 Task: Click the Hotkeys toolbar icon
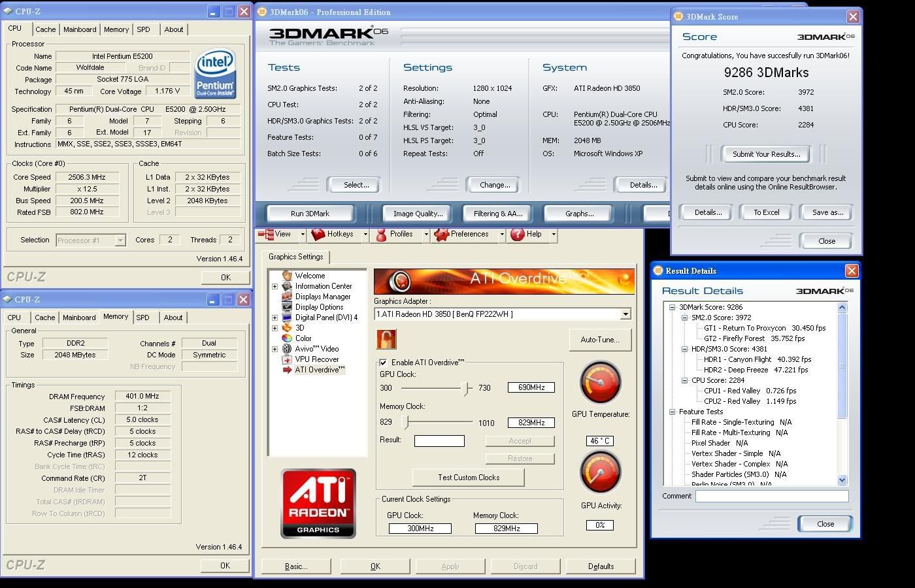point(318,234)
